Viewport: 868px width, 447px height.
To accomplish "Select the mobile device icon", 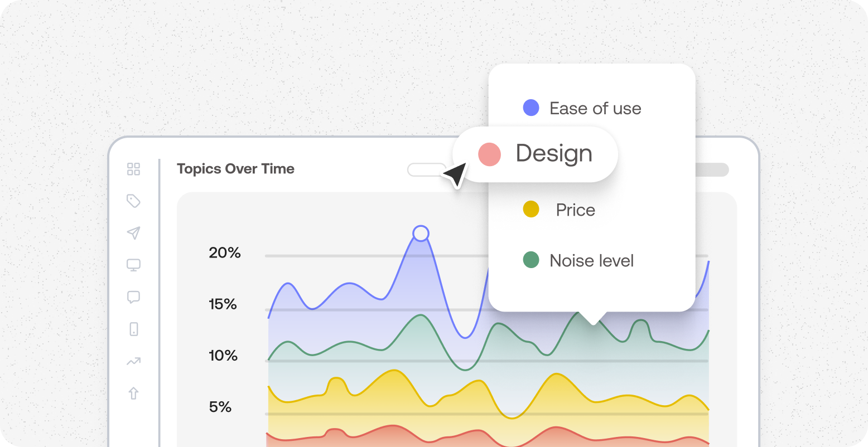I will 133,329.
